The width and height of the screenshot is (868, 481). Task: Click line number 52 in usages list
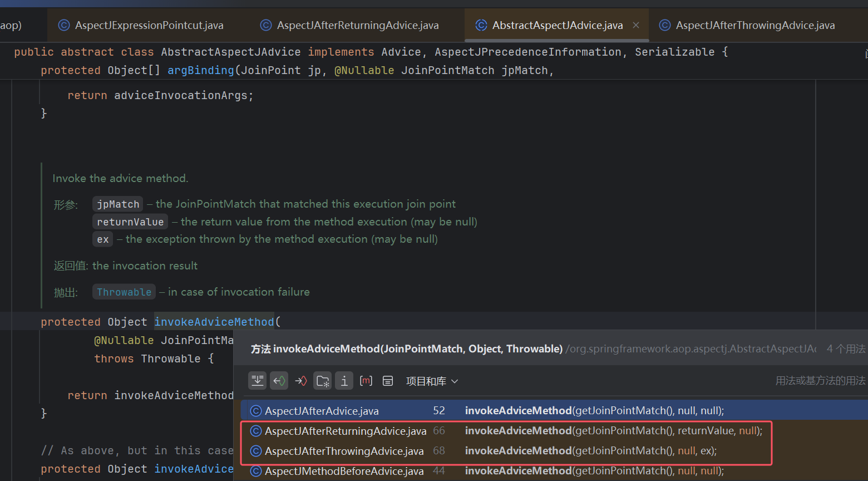click(x=439, y=411)
